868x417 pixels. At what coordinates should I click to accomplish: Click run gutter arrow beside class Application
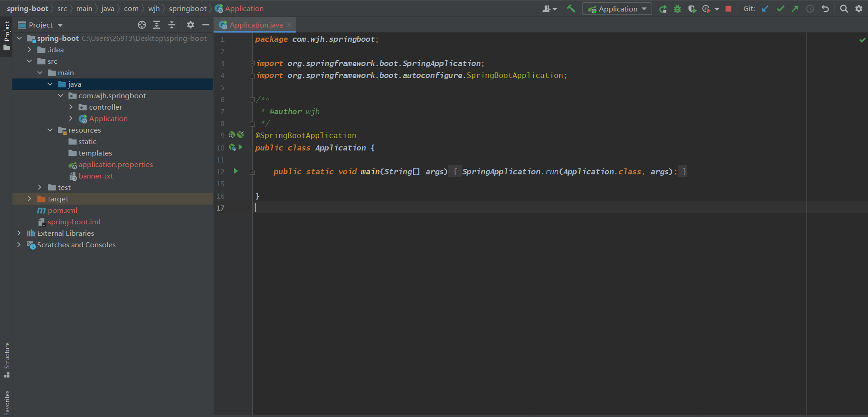click(240, 147)
